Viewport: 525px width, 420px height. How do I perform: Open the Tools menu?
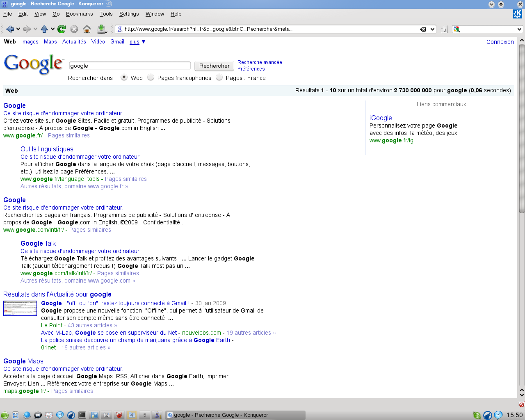[x=106, y=14]
